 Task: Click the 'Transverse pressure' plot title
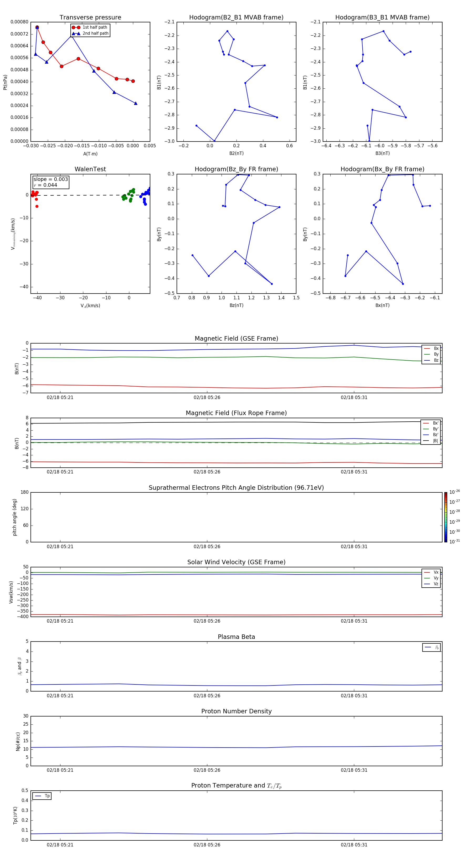90,18
